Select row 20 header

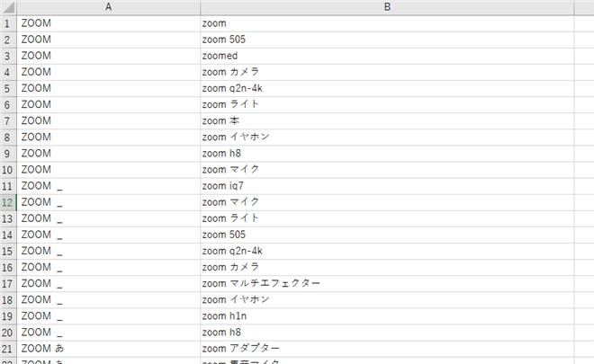[x=8, y=333]
